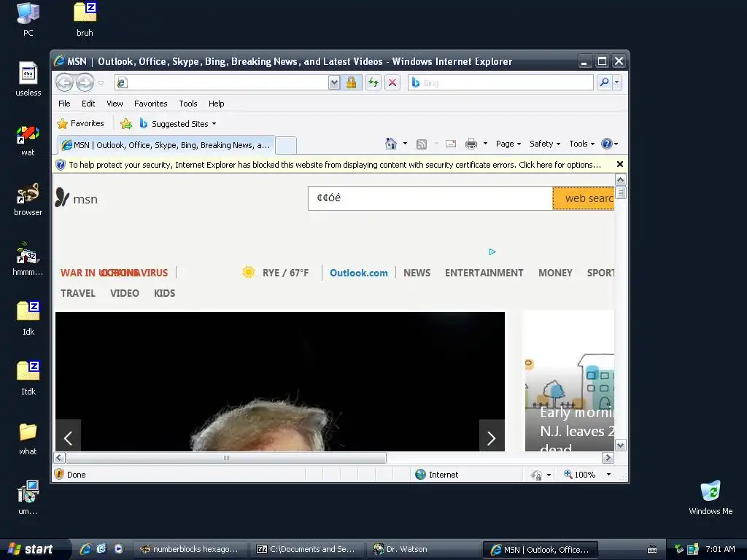Viewport: 747px width, 560px height.
Task: Open the Edit menu
Action: pyautogui.click(x=88, y=104)
